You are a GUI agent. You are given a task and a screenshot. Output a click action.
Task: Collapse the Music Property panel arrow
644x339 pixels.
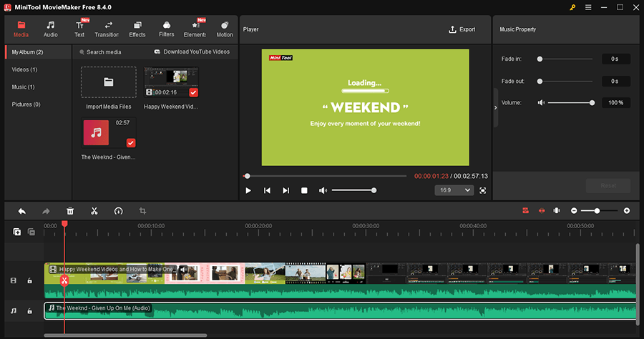point(495,107)
